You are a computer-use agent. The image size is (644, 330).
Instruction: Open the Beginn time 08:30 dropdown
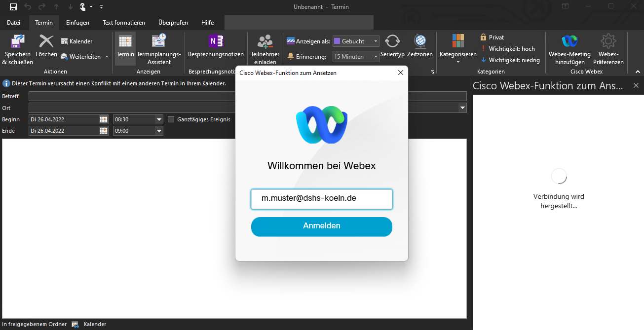159,119
